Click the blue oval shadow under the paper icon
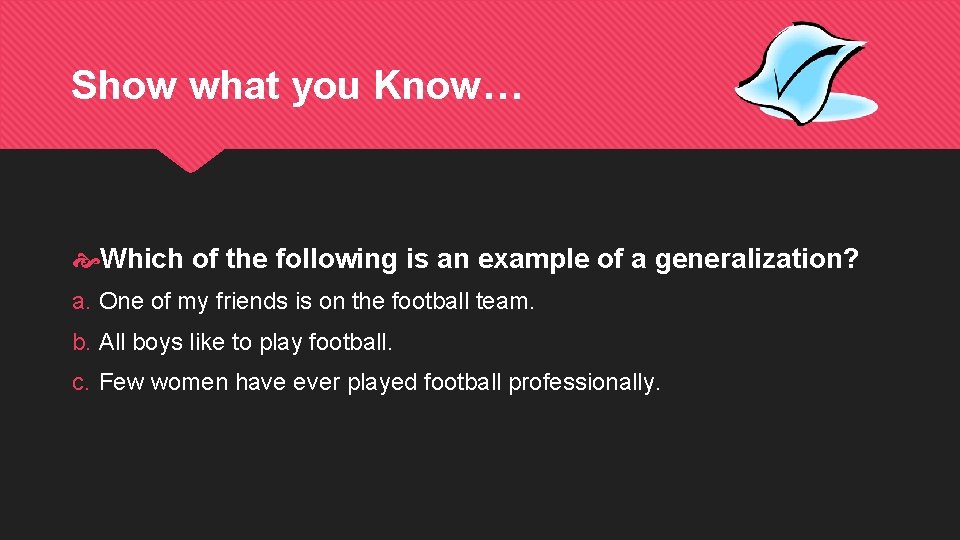Viewport: 960px width, 540px height. click(x=840, y=101)
